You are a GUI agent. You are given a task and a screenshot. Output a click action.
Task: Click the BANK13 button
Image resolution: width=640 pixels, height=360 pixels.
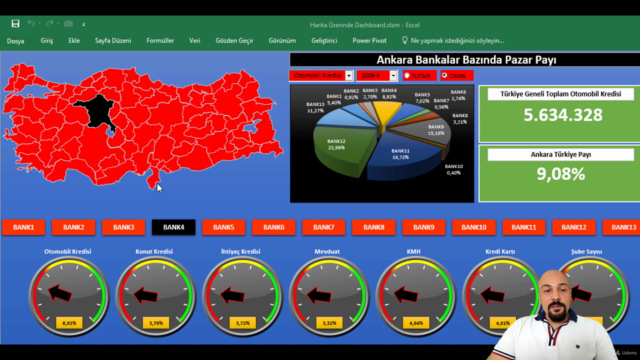click(x=621, y=227)
